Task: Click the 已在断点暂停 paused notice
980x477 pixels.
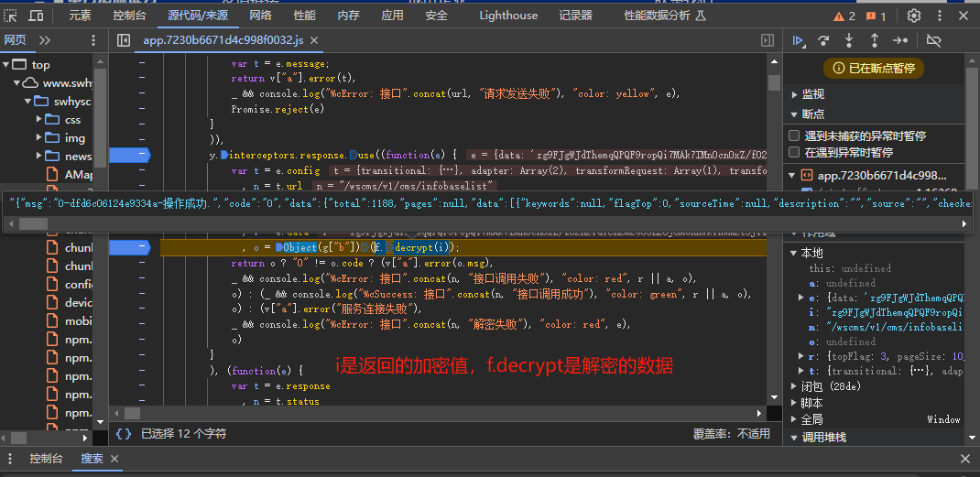Action: [x=873, y=69]
